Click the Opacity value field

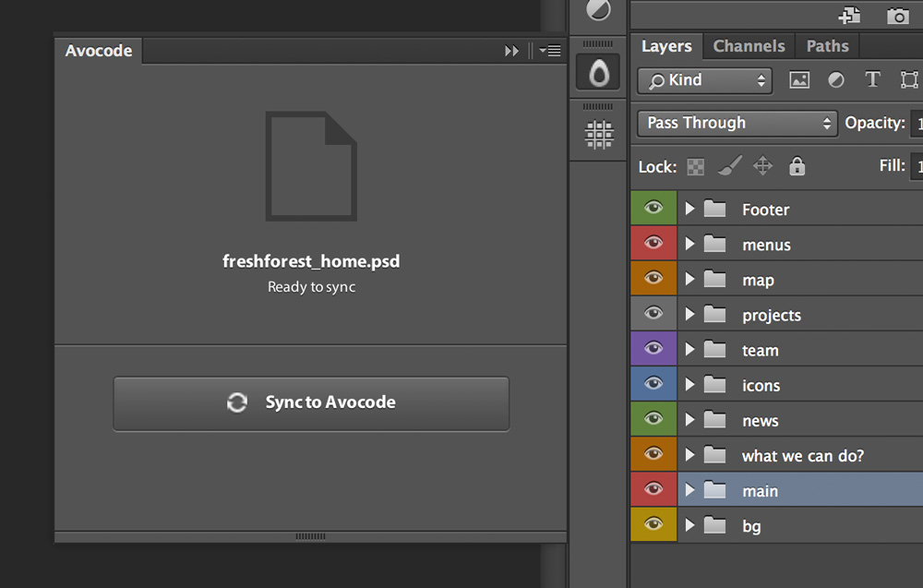[x=917, y=123]
